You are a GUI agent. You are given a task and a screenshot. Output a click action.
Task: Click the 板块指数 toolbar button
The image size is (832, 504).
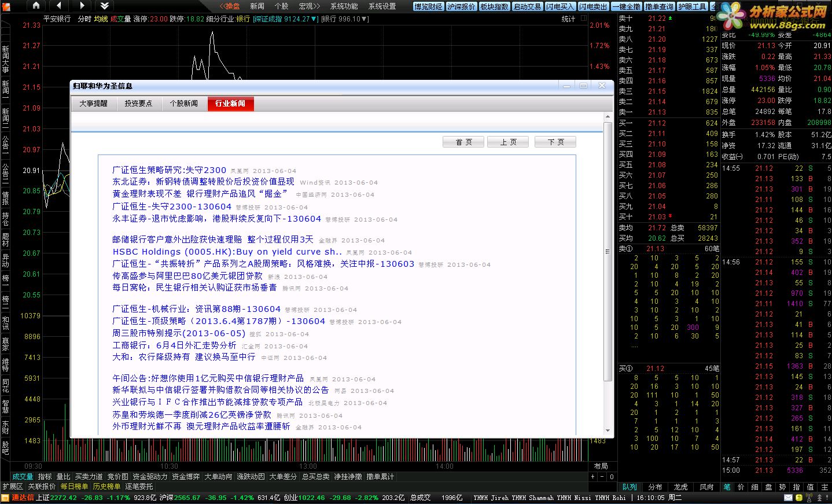click(495, 6)
